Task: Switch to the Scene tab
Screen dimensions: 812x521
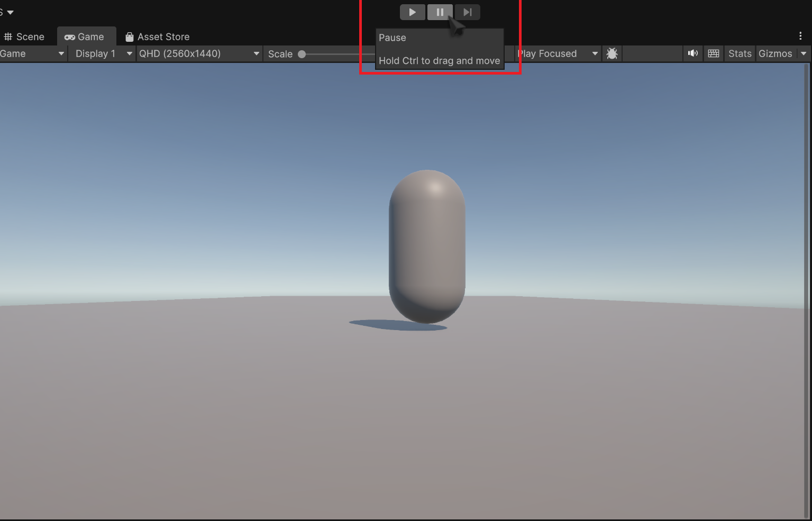Action: pyautogui.click(x=24, y=36)
